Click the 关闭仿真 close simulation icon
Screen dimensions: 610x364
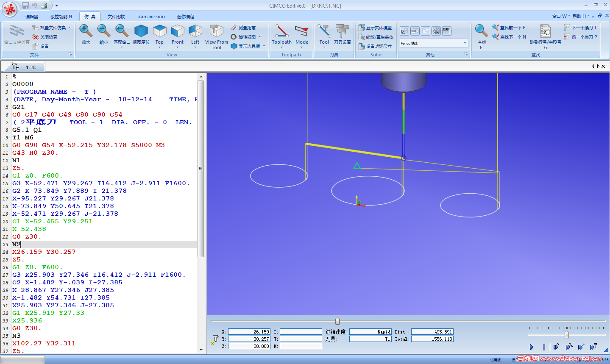coord(36,37)
